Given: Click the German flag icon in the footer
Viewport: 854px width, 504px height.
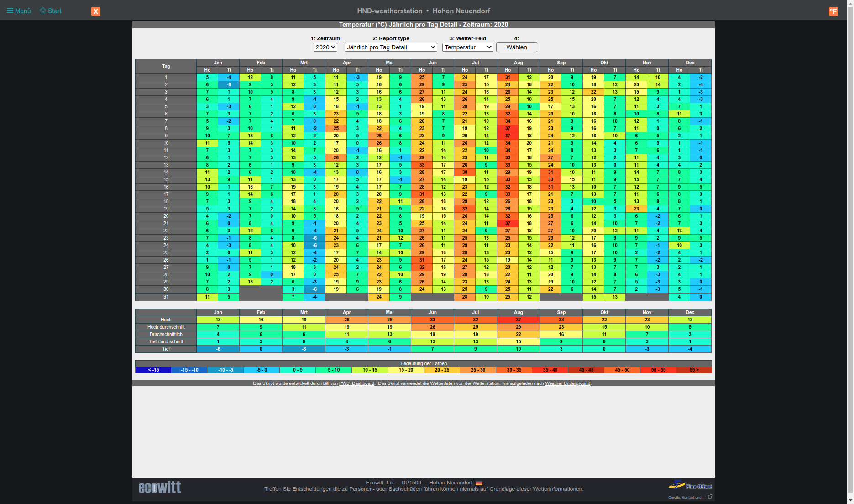Looking at the screenshot, I should [479, 483].
